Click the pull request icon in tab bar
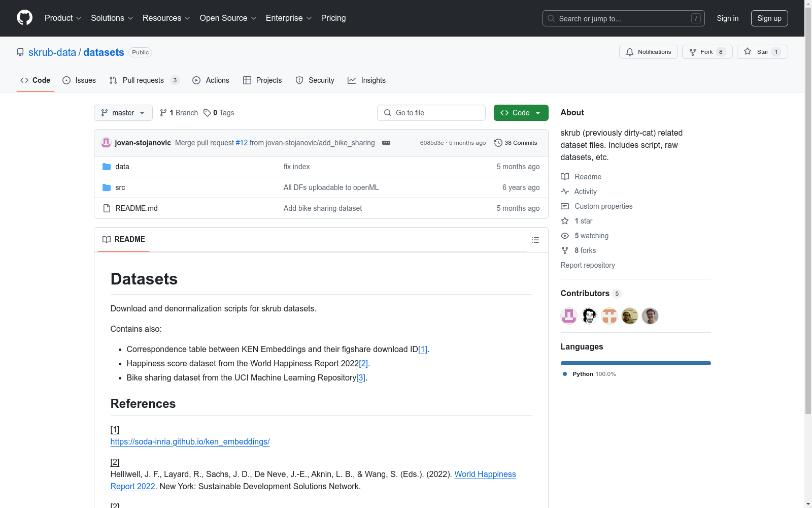The height and width of the screenshot is (508, 812). pyautogui.click(x=113, y=80)
